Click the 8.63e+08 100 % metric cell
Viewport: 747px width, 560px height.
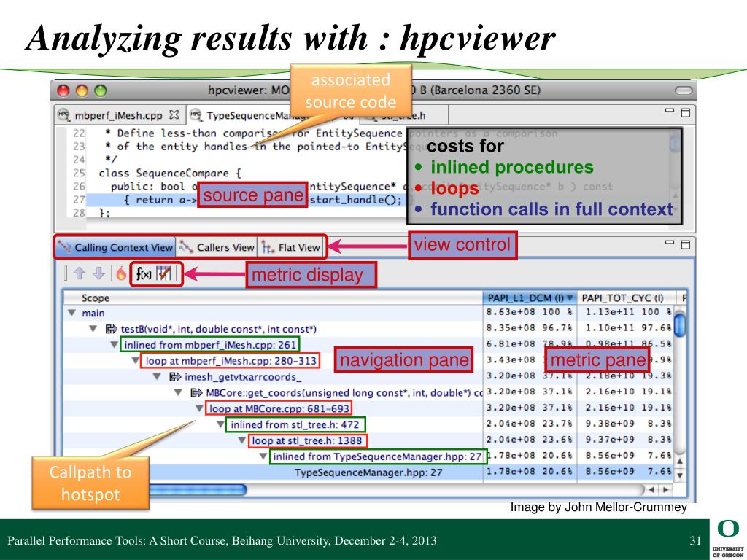point(530,312)
